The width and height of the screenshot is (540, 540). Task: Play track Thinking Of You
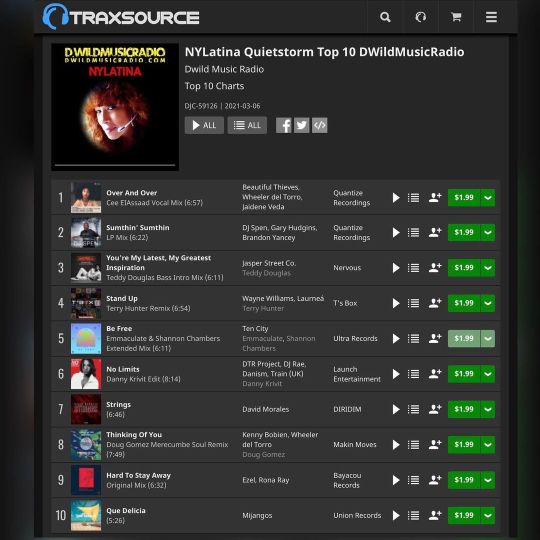396,445
